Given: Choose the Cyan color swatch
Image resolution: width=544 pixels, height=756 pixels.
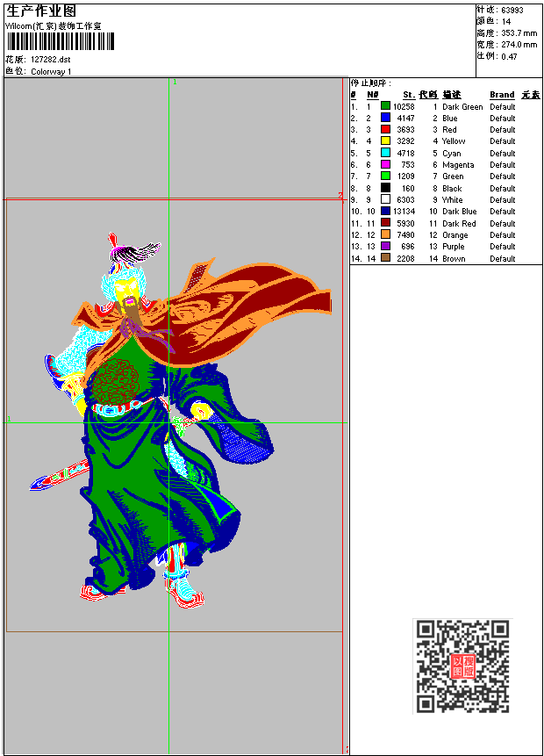Looking at the screenshot, I should [x=385, y=153].
